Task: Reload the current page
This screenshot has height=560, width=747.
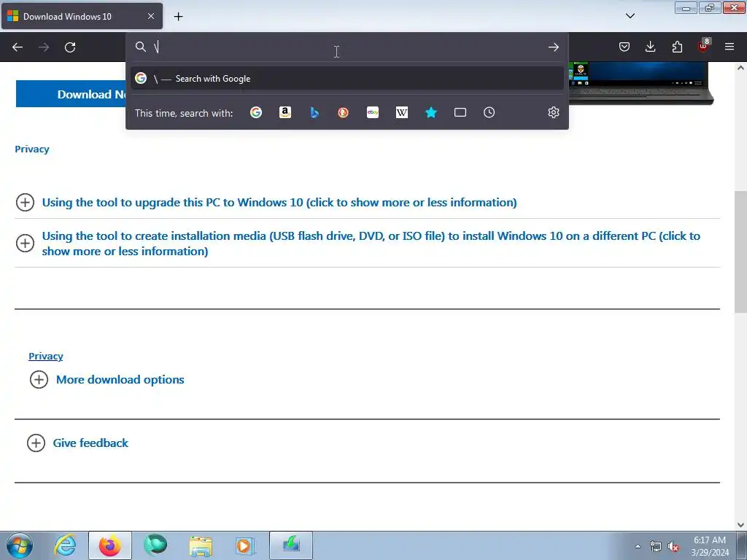Action: [x=70, y=47]
